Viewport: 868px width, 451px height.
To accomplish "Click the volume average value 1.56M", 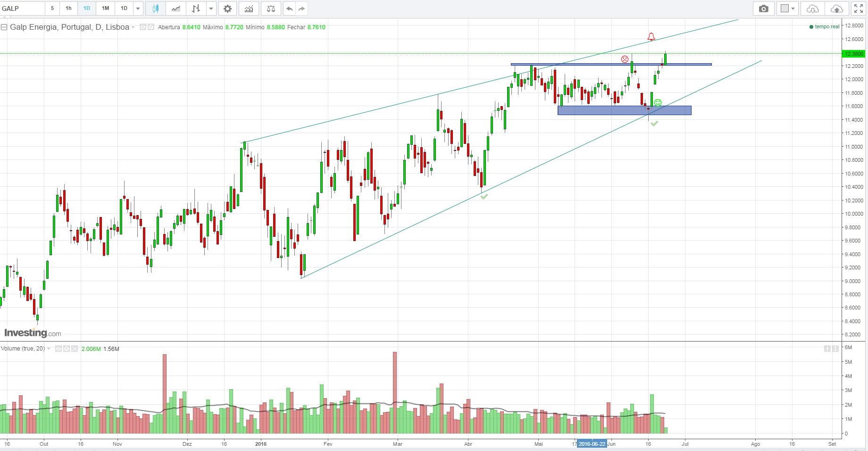I will point(111,349).
